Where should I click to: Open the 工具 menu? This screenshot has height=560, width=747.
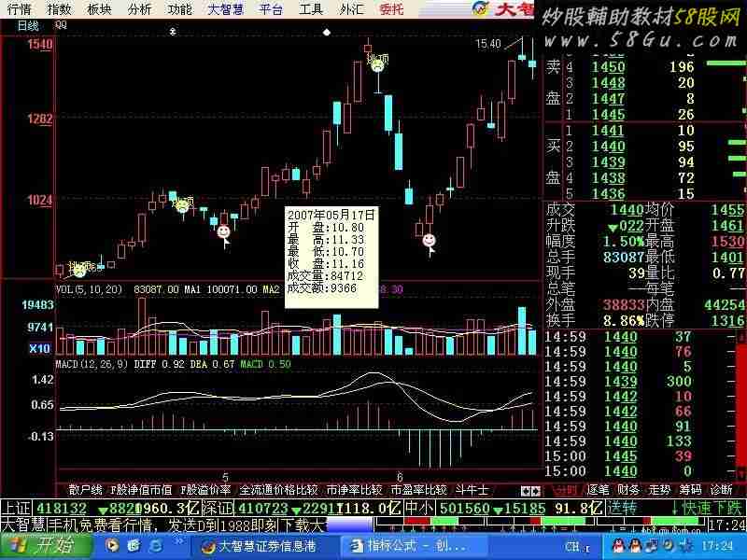(311, 9)
